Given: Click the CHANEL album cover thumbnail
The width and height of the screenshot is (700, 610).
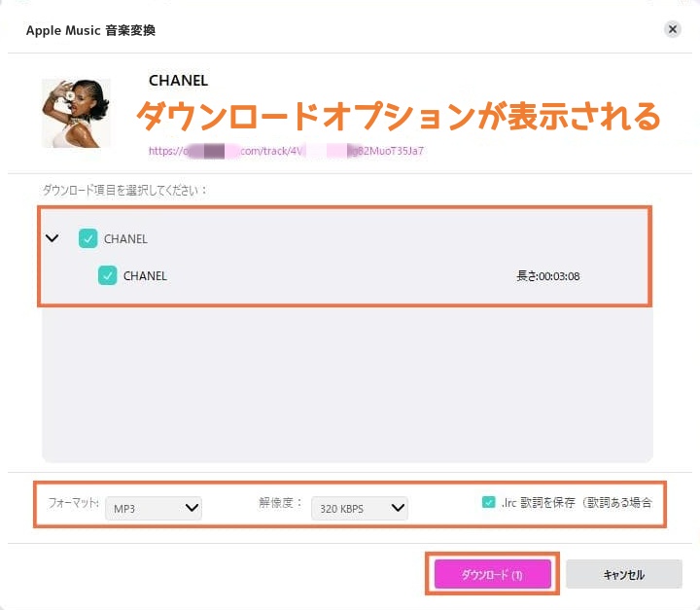Looking at the screenshot, I should click(x=76, y=113).
